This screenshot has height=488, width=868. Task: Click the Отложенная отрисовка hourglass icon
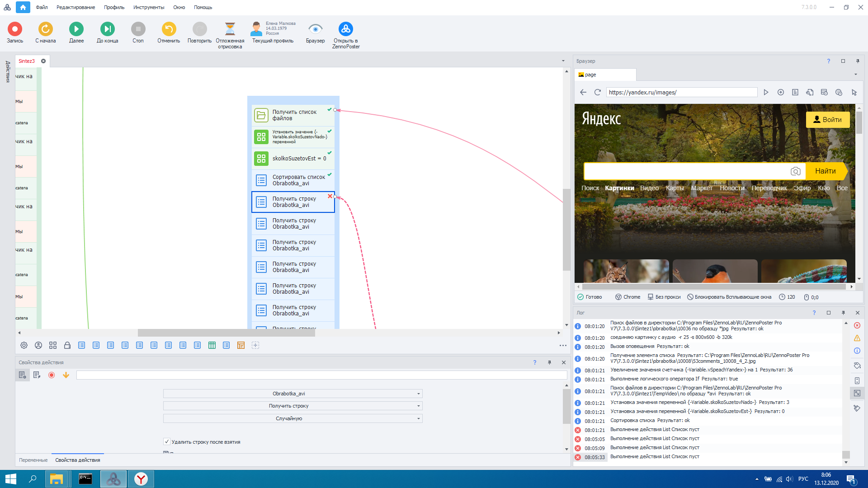[230, 29]
